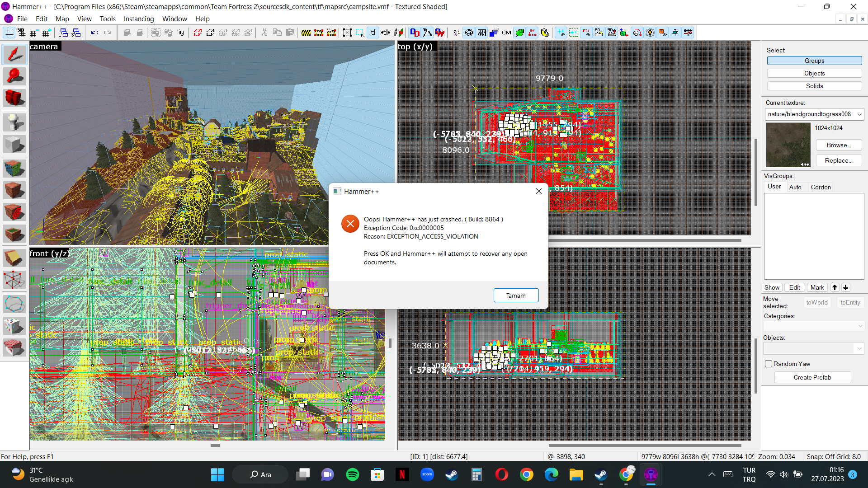The width and height of the screenshot is (868, 488).
Task: Open the Windows Start menu
Action: pos(217,474)
